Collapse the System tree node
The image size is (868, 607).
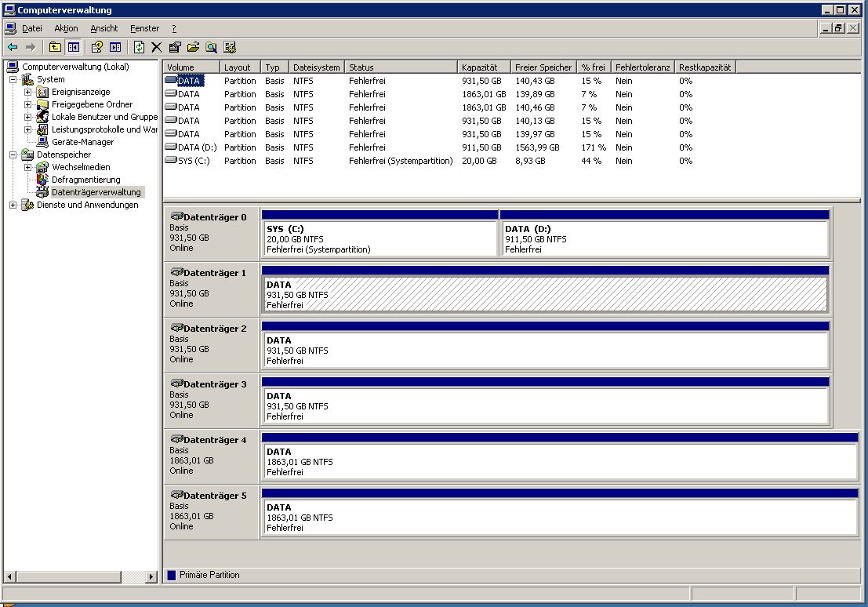(13, 80)
